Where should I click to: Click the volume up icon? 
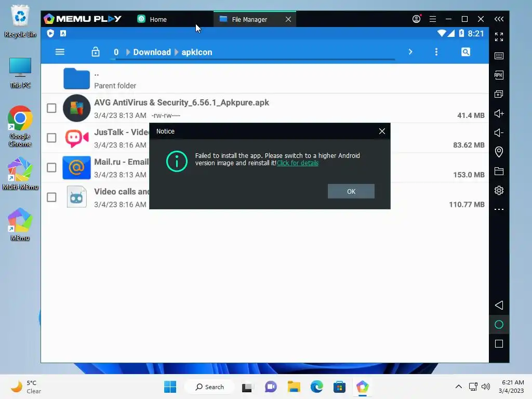499,113
